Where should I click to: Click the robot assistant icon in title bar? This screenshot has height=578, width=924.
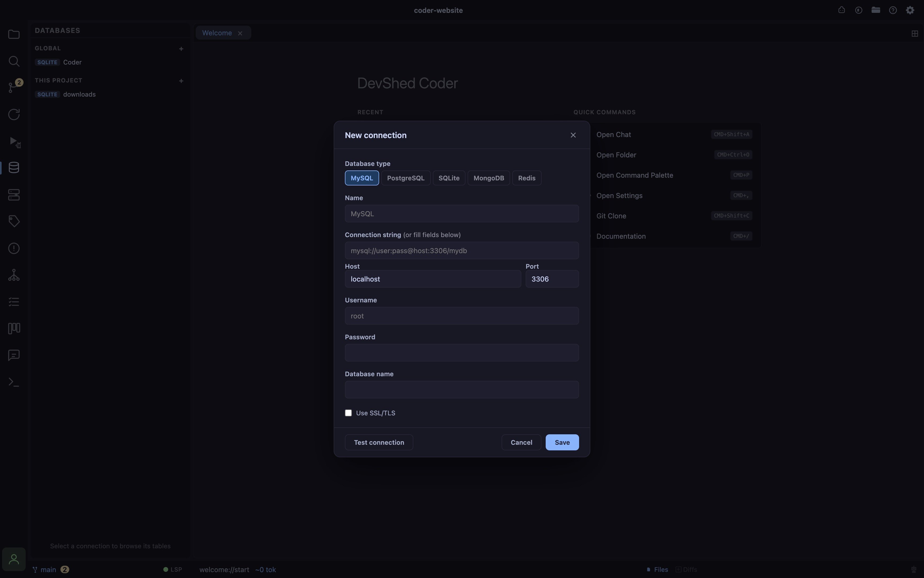click(842, 10)
